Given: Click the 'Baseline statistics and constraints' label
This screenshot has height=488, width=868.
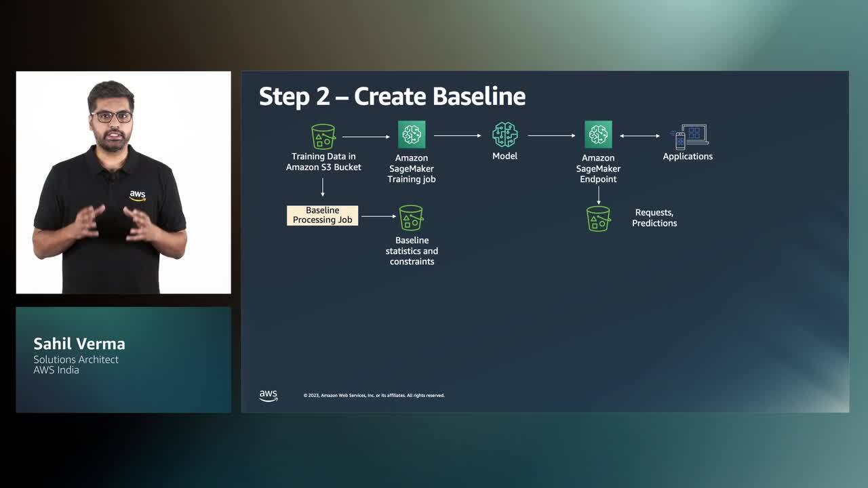Looking at the screenshot, I should coord(412,251).
